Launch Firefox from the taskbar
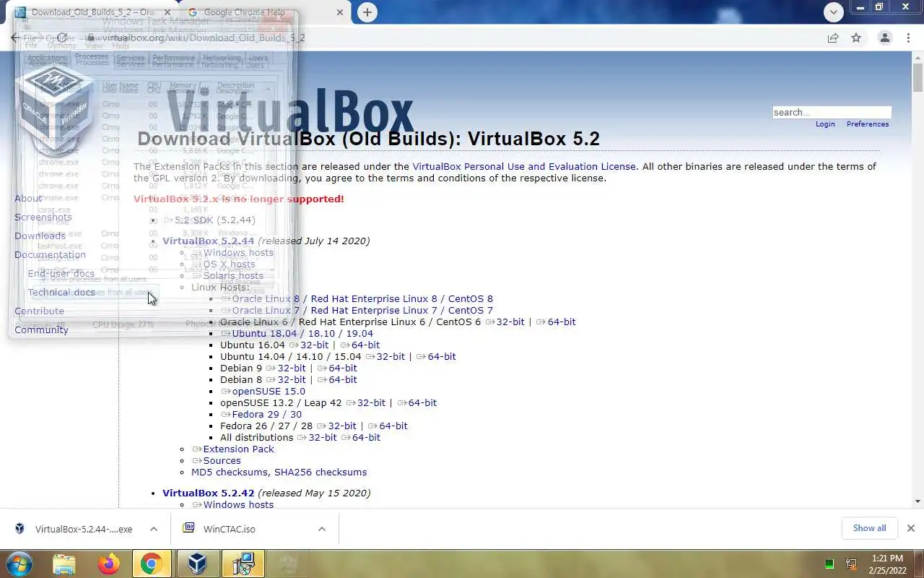This screenshot has width=924, height=578. point(109,564)
